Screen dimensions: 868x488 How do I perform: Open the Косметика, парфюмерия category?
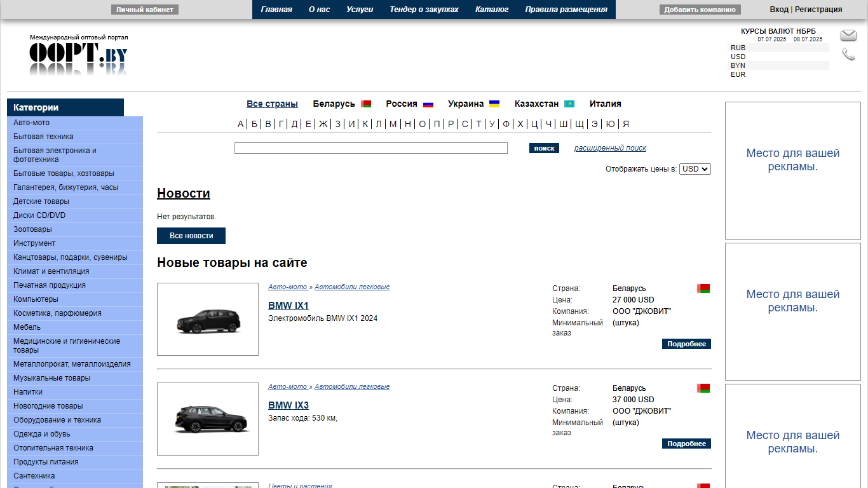click(x=75, y=313)
